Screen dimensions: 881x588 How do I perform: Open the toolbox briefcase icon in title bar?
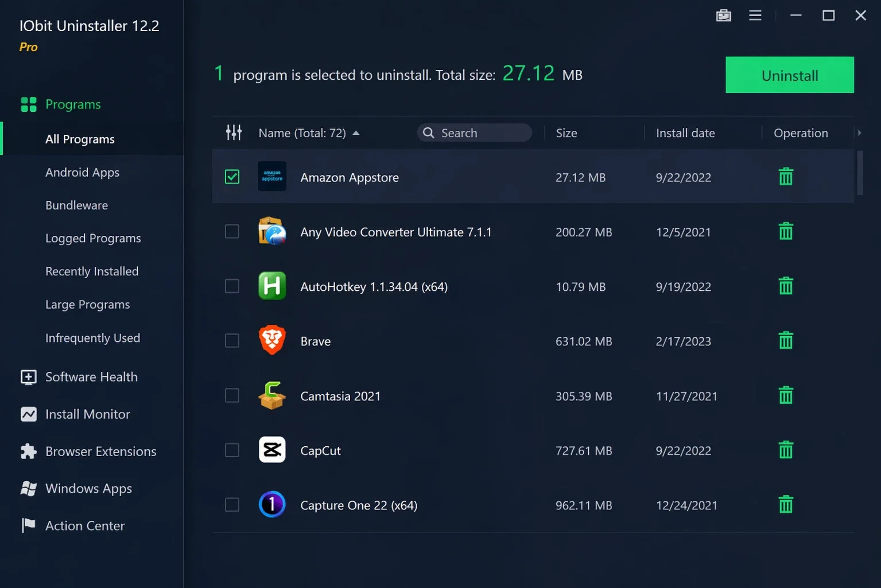pyautogui.click(x=724, y=15)
